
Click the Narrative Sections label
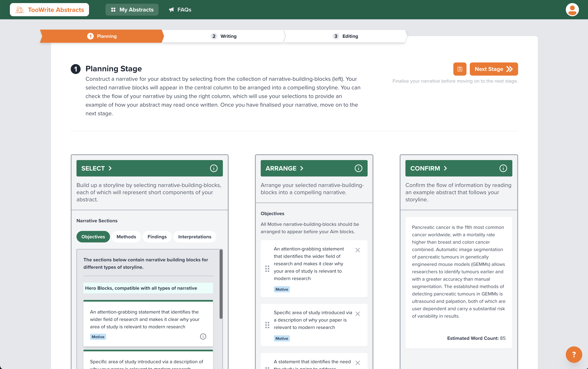pyautogui.click(x=97, y=221)
